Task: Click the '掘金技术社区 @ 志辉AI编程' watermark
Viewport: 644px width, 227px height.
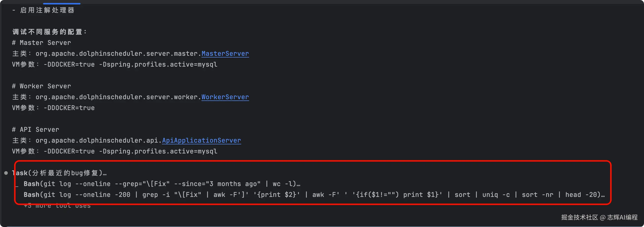Action: (x=599, y=218)
